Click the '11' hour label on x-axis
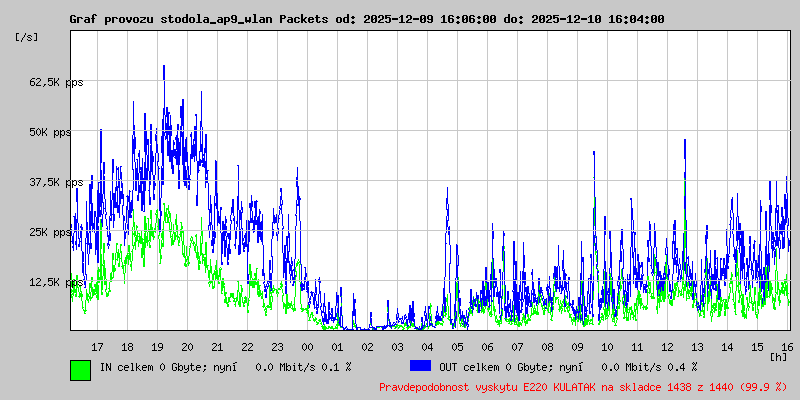The width and height of the screenshot is (800, 400). (x=637, y=347)
